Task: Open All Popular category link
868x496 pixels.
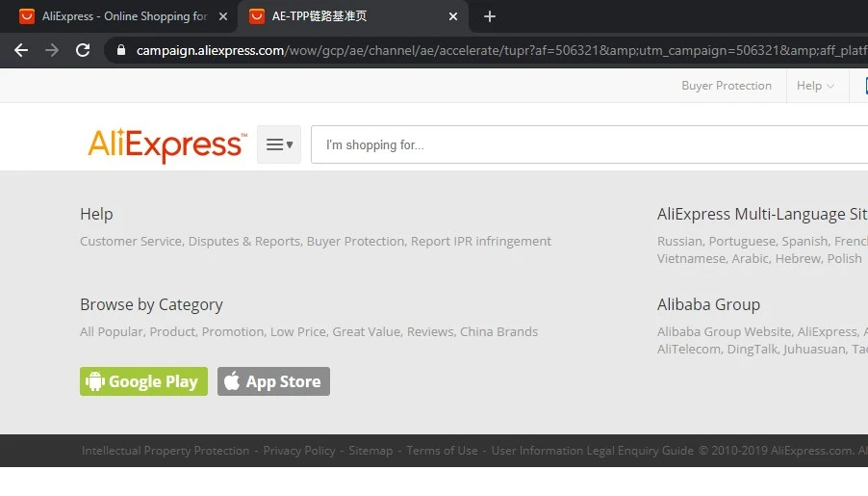Action: click(112, 331)
